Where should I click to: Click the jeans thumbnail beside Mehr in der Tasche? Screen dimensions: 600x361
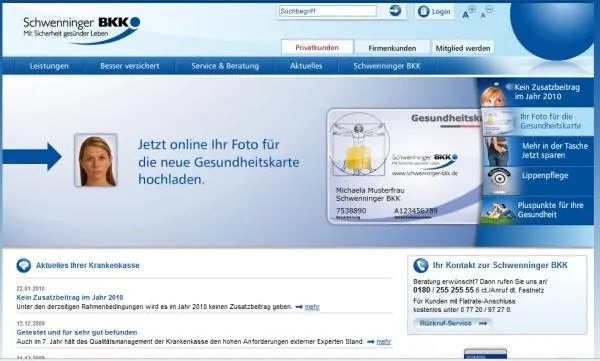pos(497,152)
